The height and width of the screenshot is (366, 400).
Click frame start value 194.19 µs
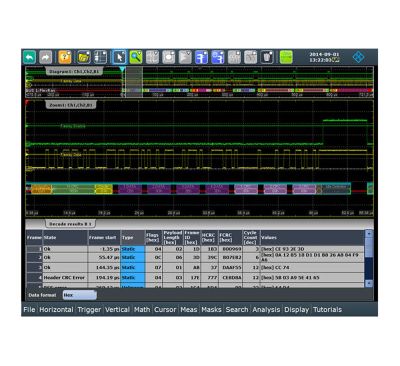point(104,278)
